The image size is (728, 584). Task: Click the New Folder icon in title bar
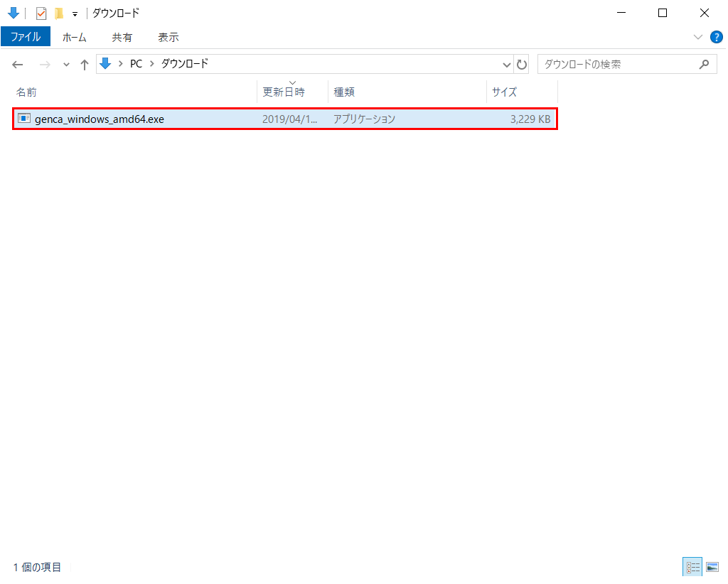click(59, 13)
